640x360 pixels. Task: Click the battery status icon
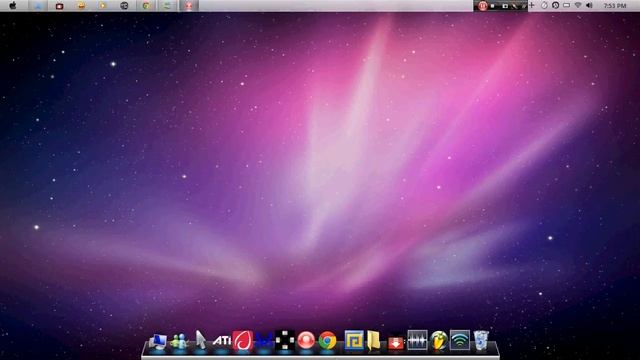click(567, 5)
